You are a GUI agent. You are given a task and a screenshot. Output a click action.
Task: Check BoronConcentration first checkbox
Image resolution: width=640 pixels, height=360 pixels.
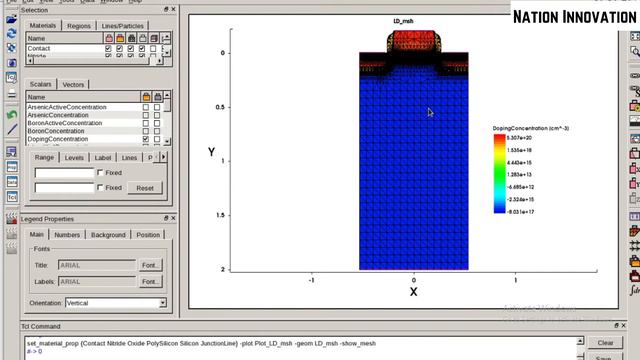[146, 131]
